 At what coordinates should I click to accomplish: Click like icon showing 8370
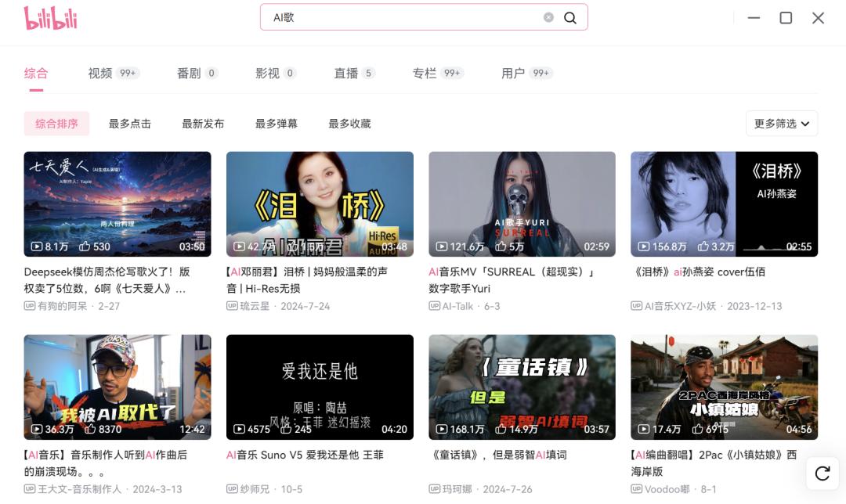tap(90, 429)
